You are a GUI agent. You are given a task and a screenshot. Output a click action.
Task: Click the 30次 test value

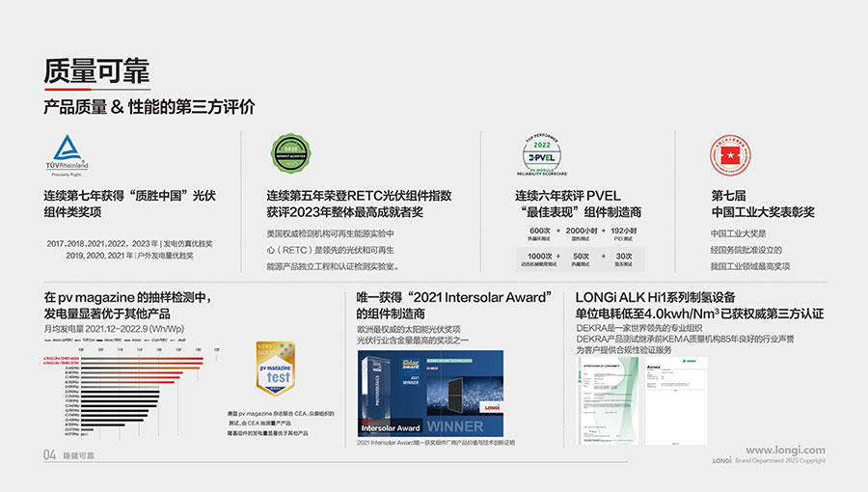coord(624,257)
